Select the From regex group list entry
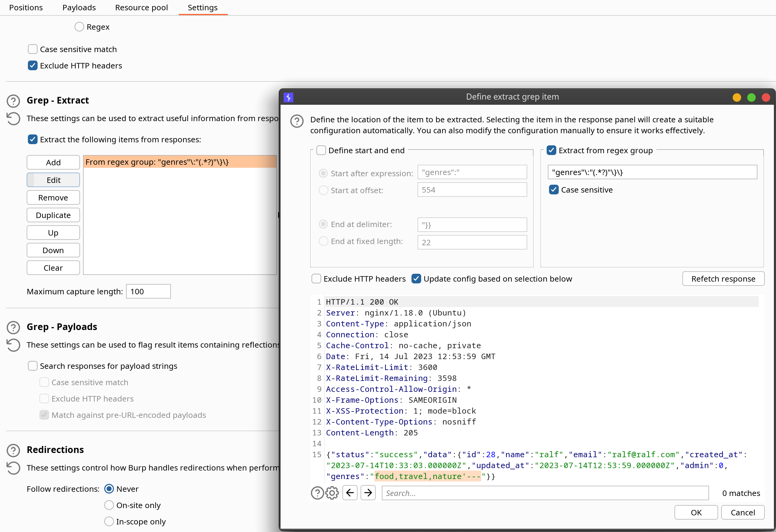776x532 pixels. (x=180, y=162)
